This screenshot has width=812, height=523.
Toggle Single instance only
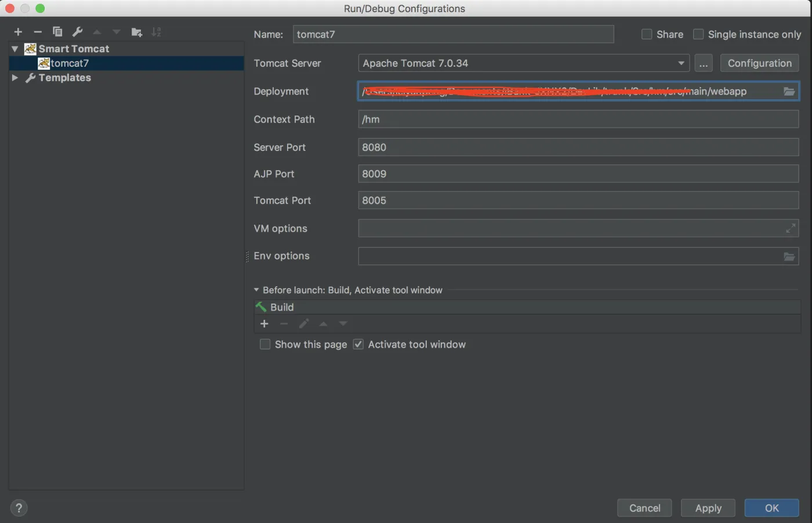tap(698, 34)
